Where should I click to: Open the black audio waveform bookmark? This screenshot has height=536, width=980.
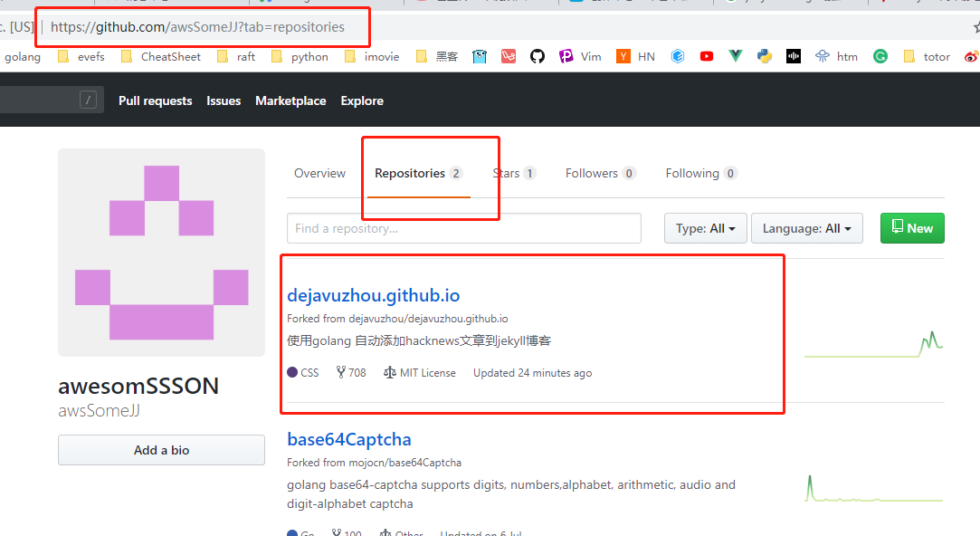coord(794,57)
